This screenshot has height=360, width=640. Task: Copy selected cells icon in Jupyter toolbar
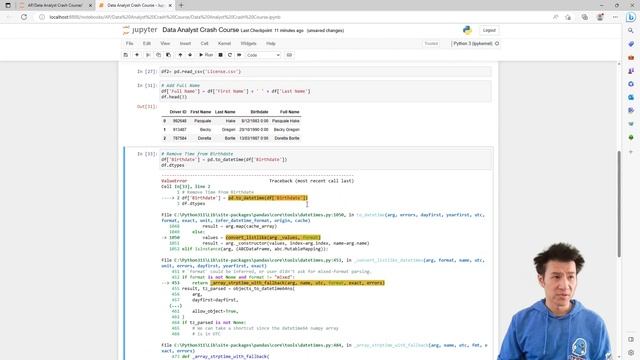tap(158, 55)
